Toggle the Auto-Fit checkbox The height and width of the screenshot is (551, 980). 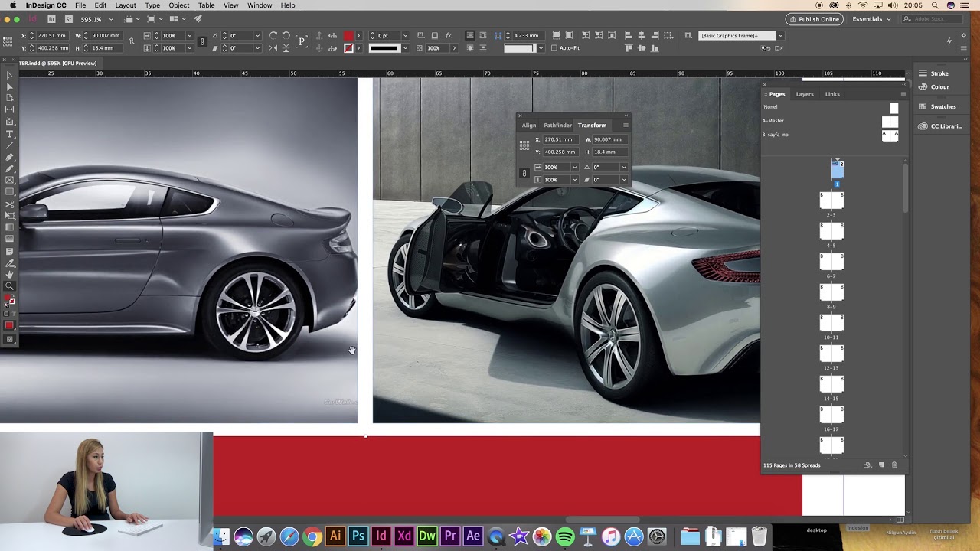point(554,48)
